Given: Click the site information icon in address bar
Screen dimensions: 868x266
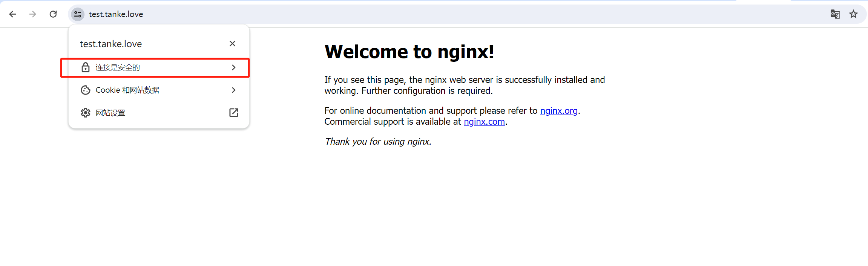Looking at the screenshot, I should point(78,14).
